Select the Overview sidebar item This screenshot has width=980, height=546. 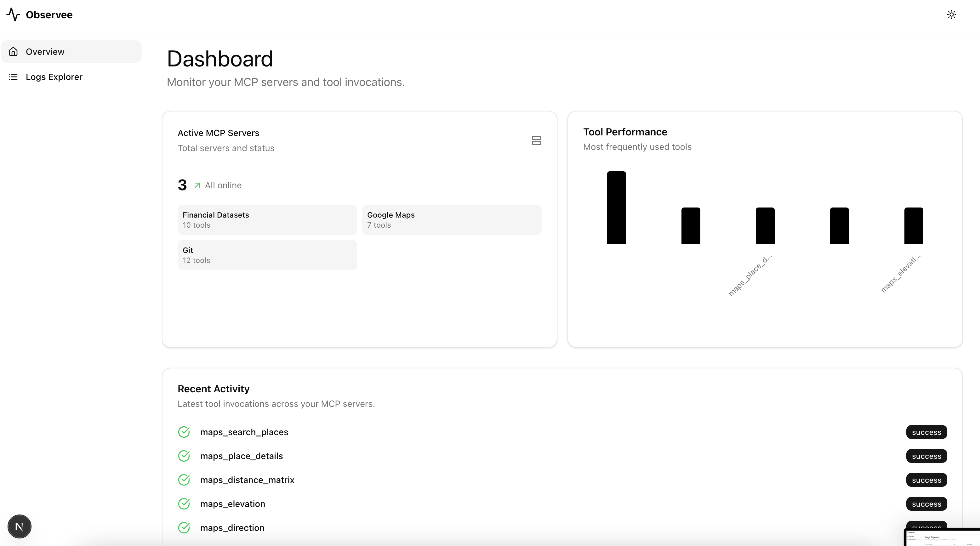pos(45,51)
